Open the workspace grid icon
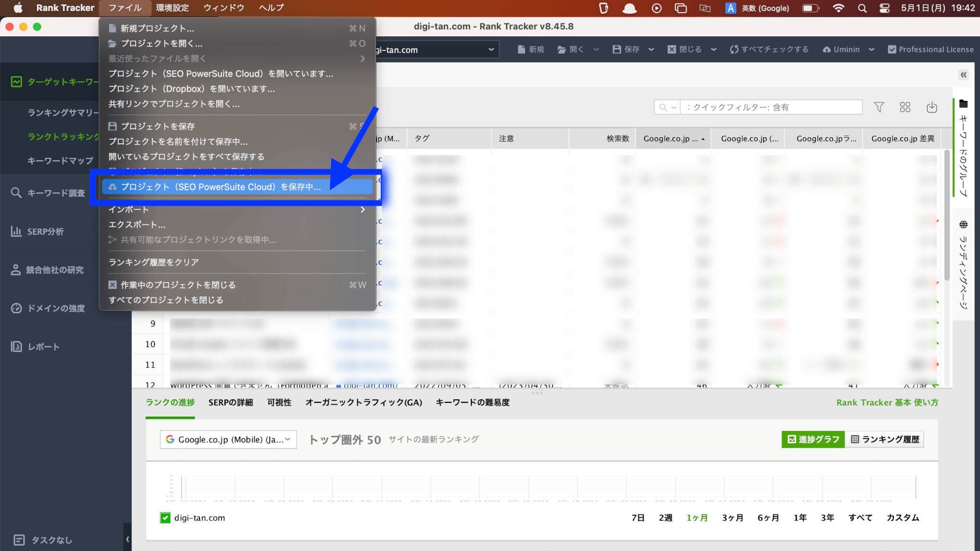 click(905, 107)
